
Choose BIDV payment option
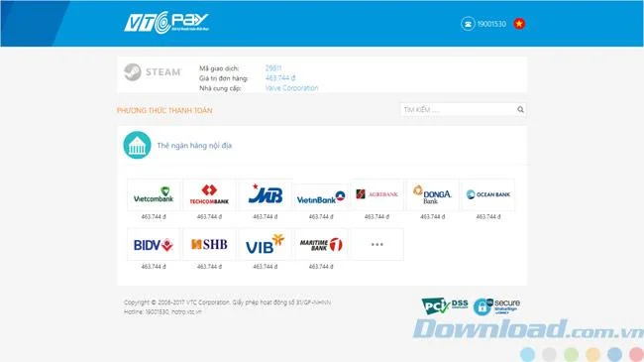tap(154, 244)
